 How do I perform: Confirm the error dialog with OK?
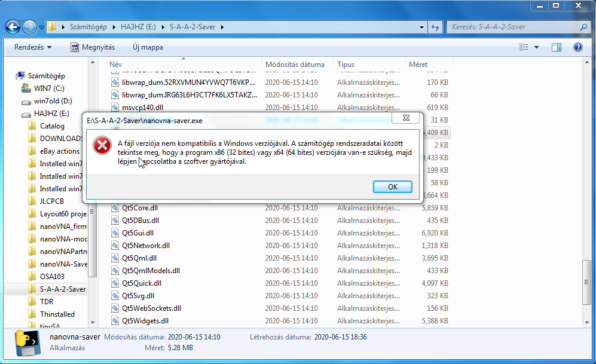(x=393, y=187)
